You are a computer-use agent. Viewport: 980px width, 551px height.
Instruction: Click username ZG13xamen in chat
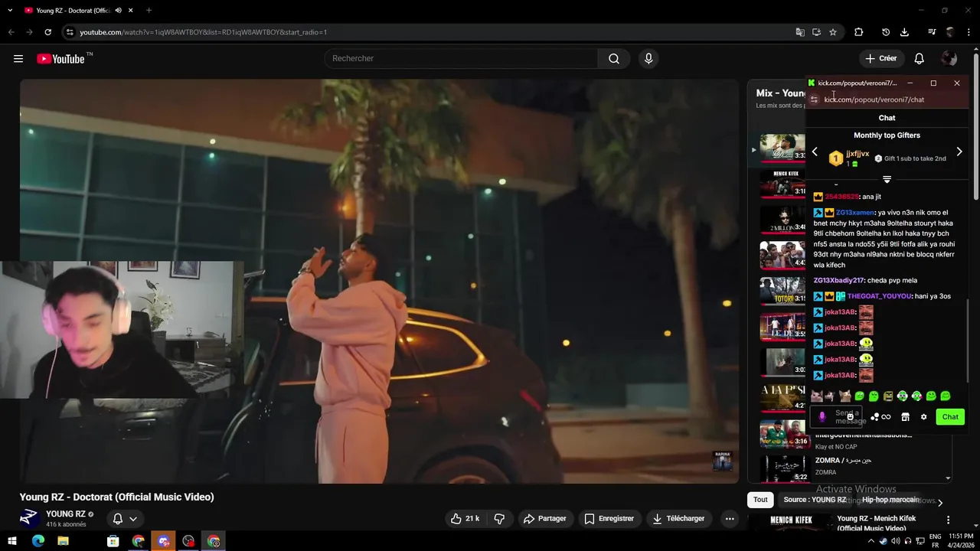click(854, 213)
